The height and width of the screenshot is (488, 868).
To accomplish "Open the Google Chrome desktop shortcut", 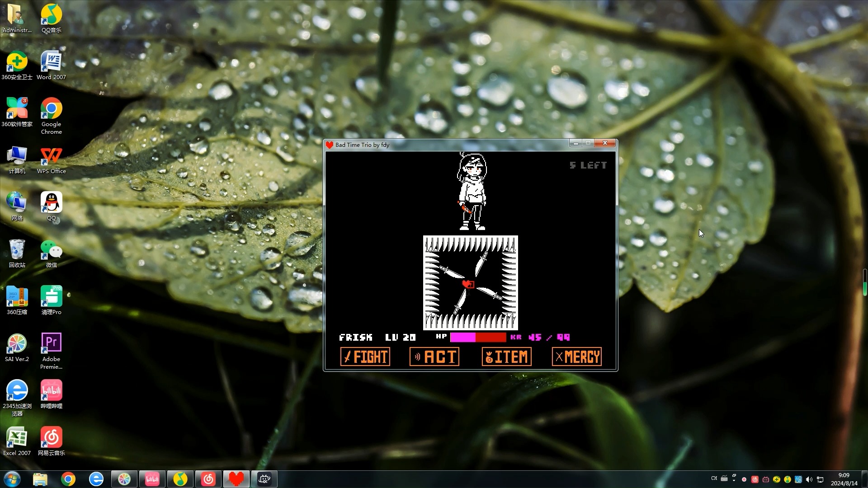I will [x=52, y=116].
